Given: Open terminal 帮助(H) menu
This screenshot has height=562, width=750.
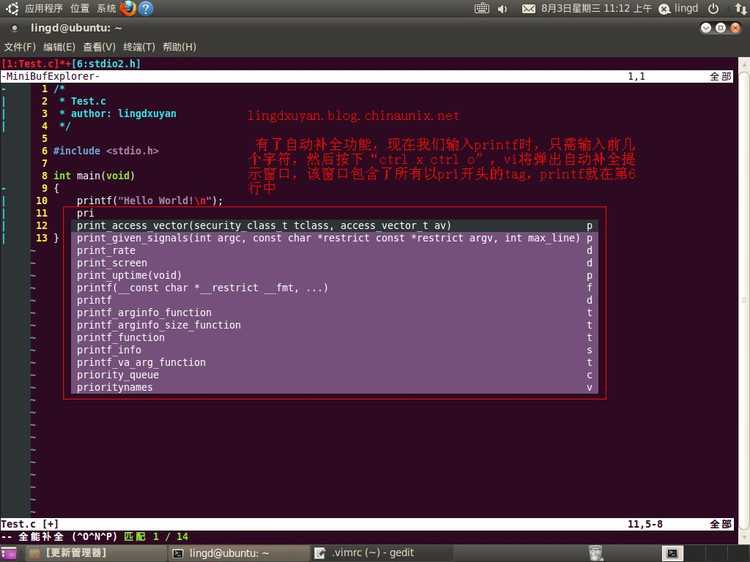Looking at the screenshot, I should pyautogui.click(x=179, y=47).
